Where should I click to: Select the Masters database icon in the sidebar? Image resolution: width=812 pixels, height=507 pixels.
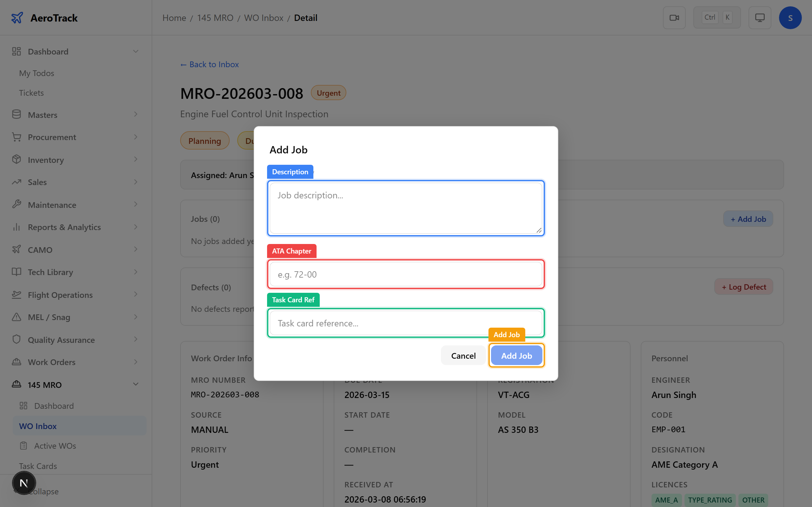coord(16,114)
